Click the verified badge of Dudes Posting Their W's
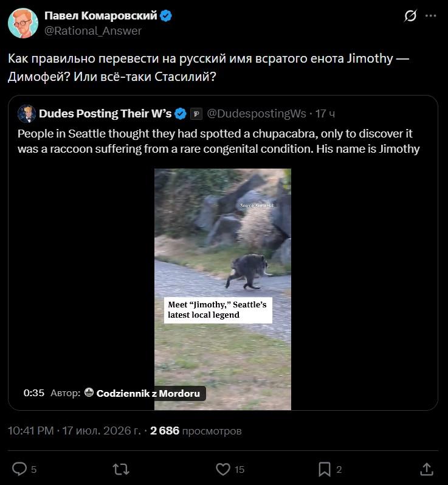The image size is (448, 485). [x=181, y=114]
